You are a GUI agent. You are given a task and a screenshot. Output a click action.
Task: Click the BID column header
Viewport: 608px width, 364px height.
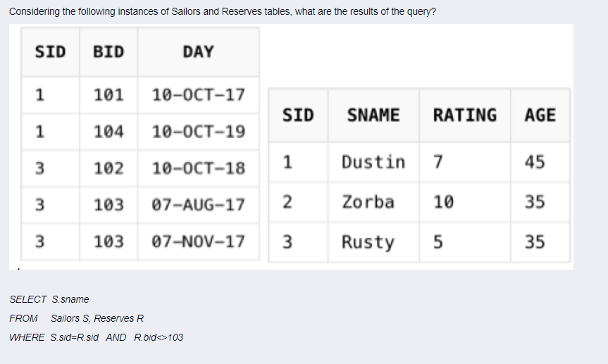point(108,52)
